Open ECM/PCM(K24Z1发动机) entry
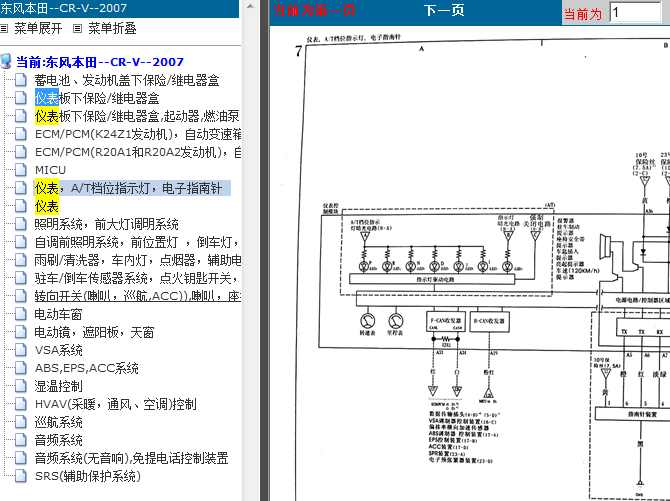Viewport: 670px width, 501px height. coord(138,134)
